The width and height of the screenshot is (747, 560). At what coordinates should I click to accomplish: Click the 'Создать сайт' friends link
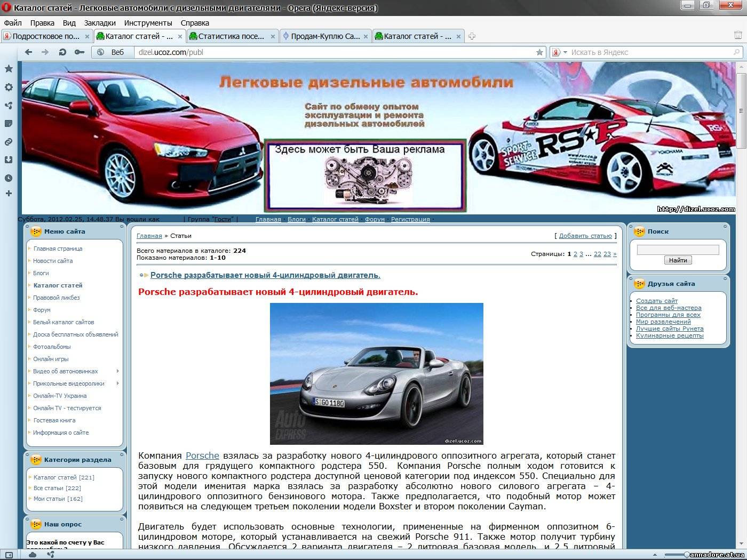click(x=657, y=301)
